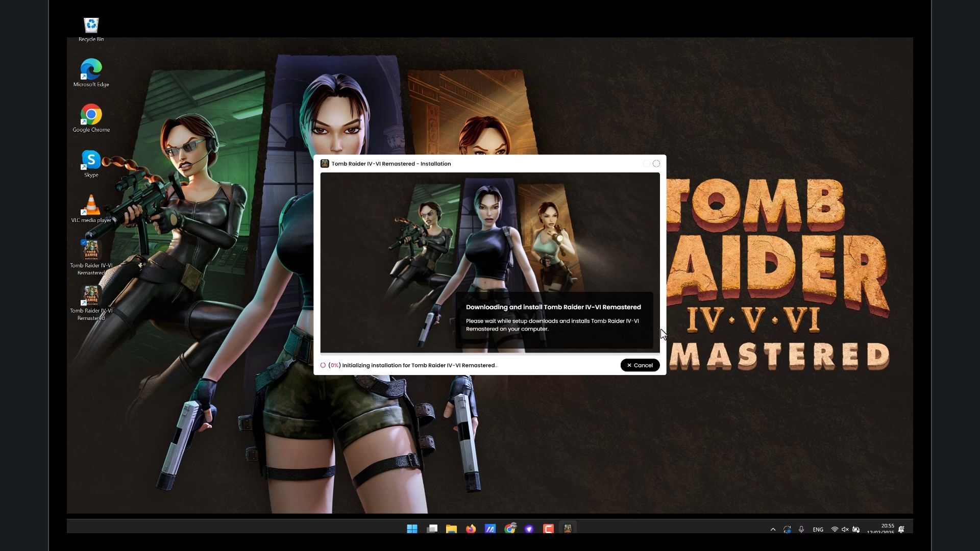Open the clock and calendar at 20:55
This screenshot has width=980, height=551.
[880, 529]
